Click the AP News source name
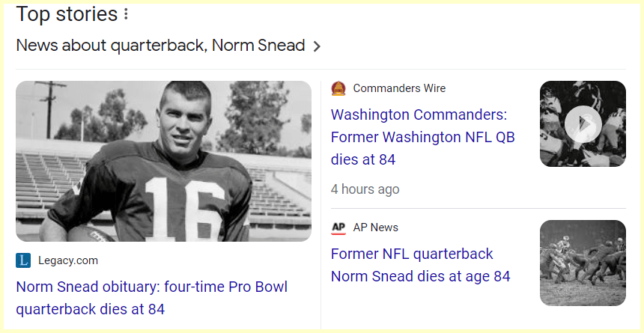This screenshot has height=333, width=644. click(376, 227)
